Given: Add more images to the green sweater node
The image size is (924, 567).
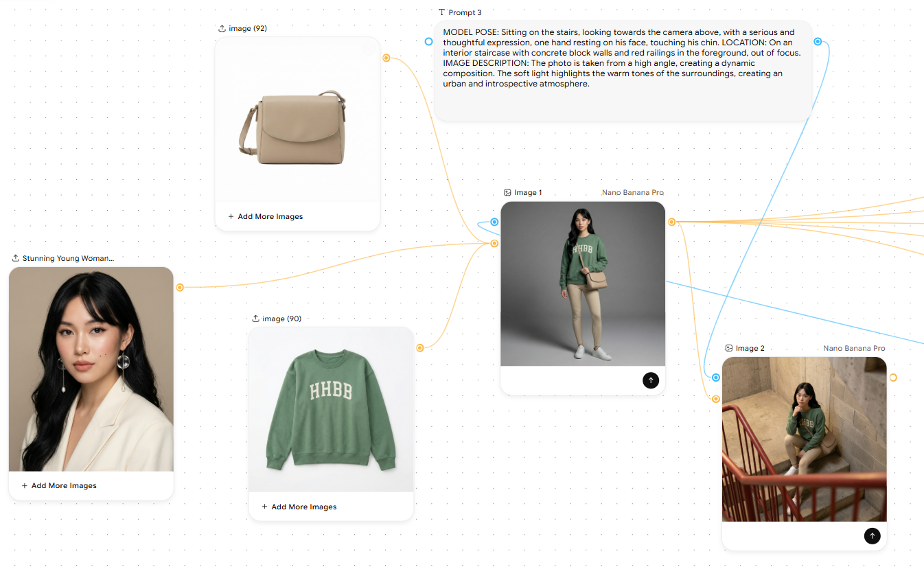Looking at the screenshot, I should click(299, 507).
